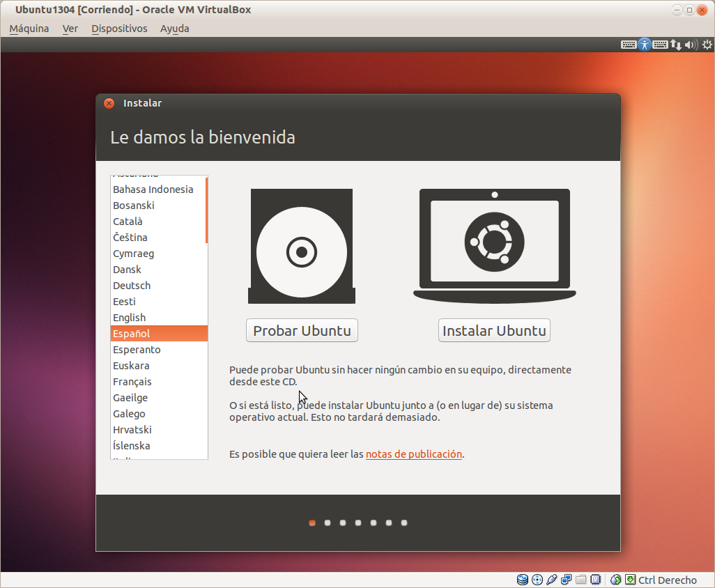Click the optical CD drive status icon

(537, 580)
